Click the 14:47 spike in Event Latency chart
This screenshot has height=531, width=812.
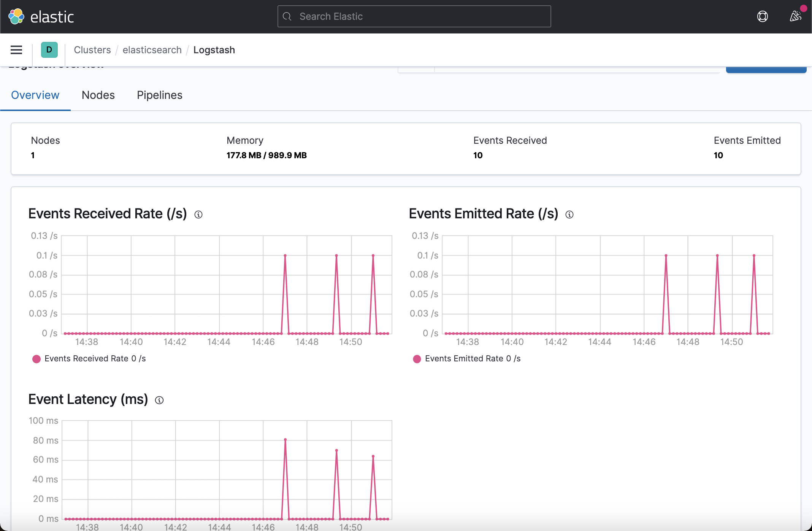coord(285,440)
